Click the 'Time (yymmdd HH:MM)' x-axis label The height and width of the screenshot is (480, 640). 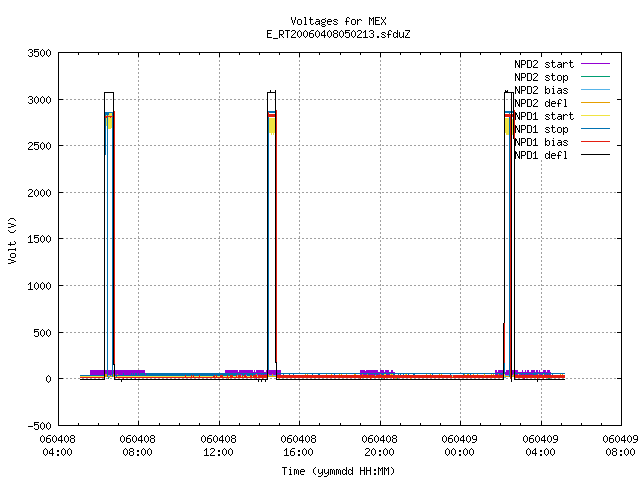coord(338,471)
